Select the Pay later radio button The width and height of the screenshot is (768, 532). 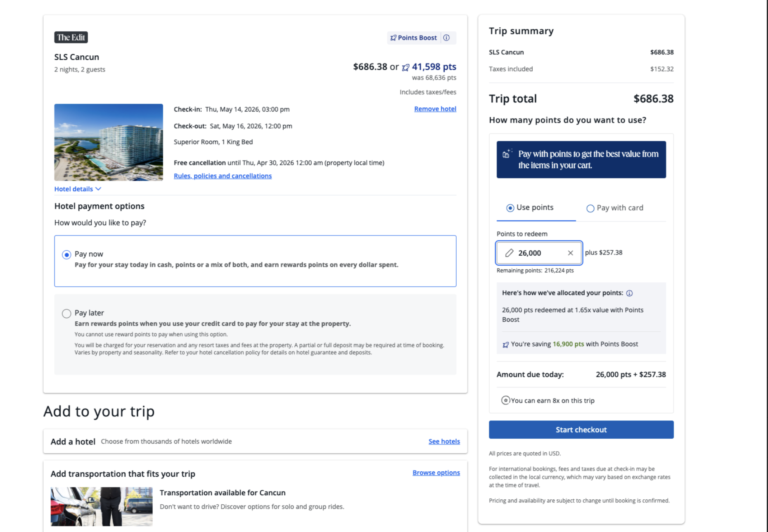point(66,313)
